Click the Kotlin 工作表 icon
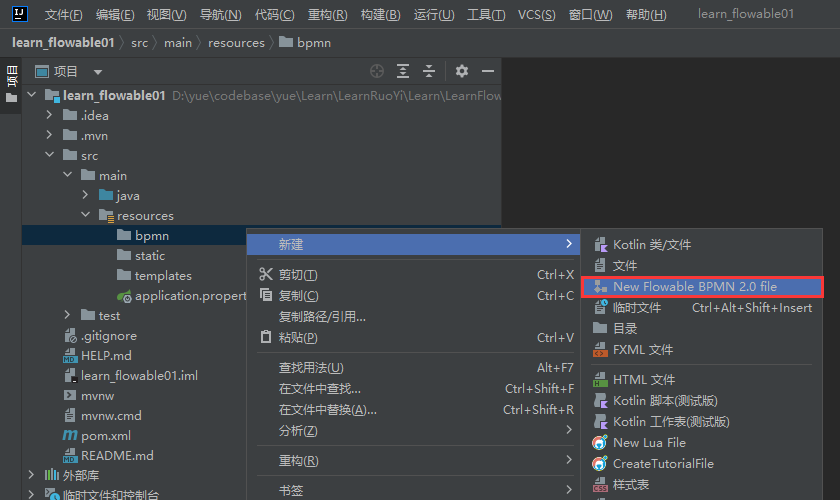This screenshot has height=500, width=840. coord(601,422)
